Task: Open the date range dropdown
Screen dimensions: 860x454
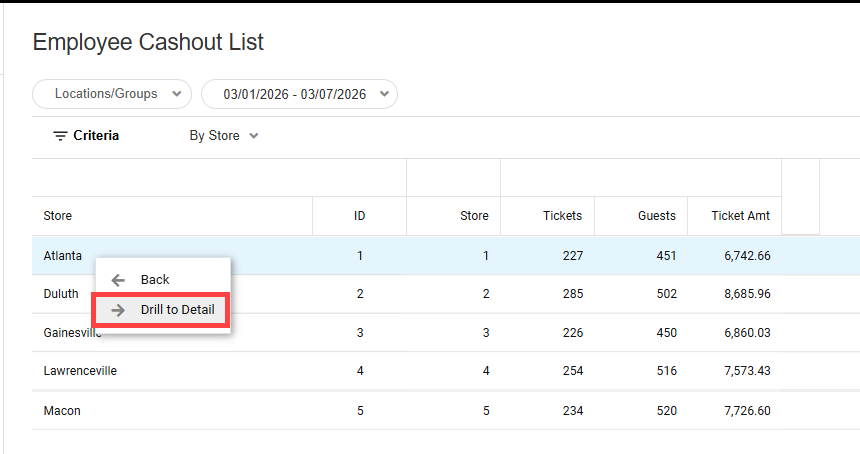Action: coord(299,94)
